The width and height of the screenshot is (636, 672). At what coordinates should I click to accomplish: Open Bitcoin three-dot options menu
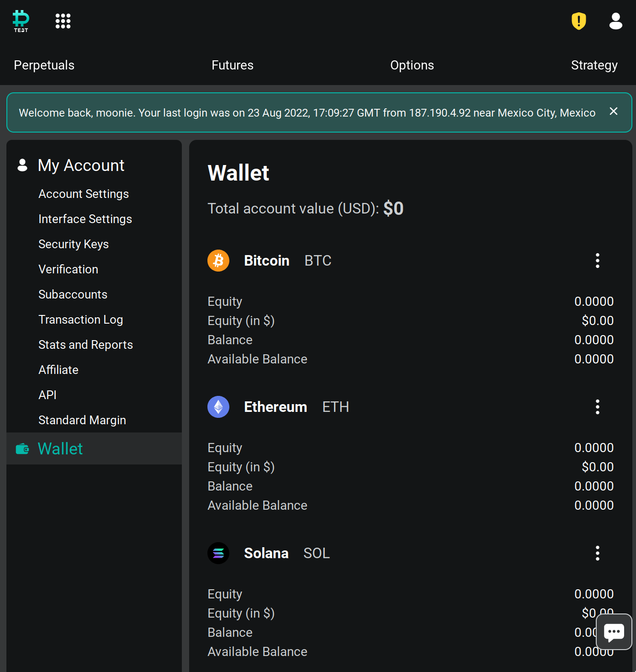[x=597, y=261]
